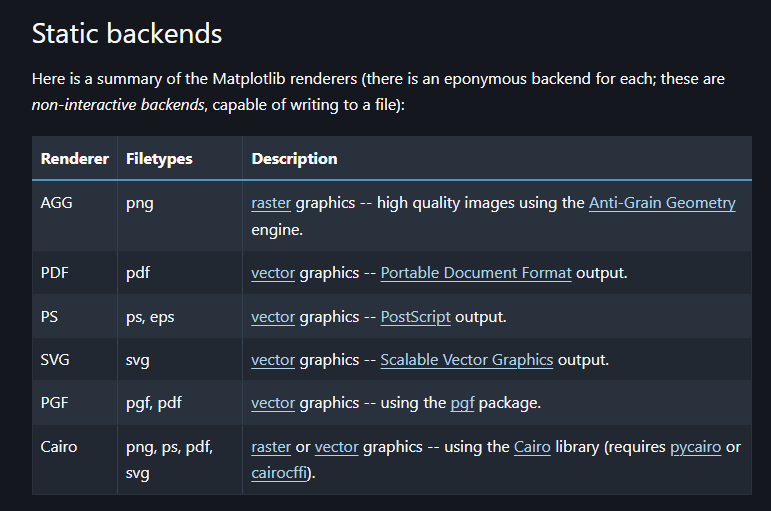771x511 pixels.
Task: Open the Portable Document Format link
Action: 476,273
